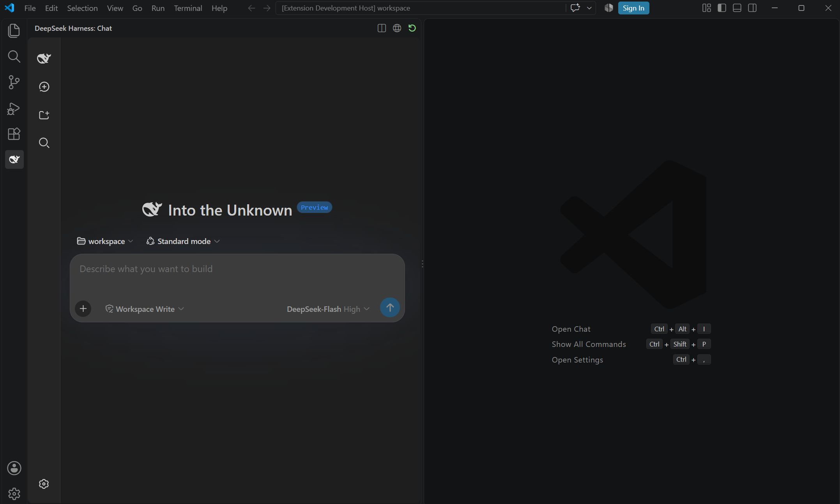Open the Accounts icon in activity bar
Image resolution: width=840 pixels, height=504 pixels.
click(x=14, y=468)
